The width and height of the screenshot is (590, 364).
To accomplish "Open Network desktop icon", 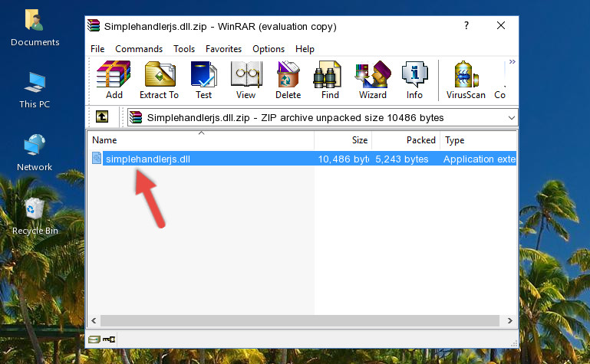I will pyautogui.click(x=35, y=152).
